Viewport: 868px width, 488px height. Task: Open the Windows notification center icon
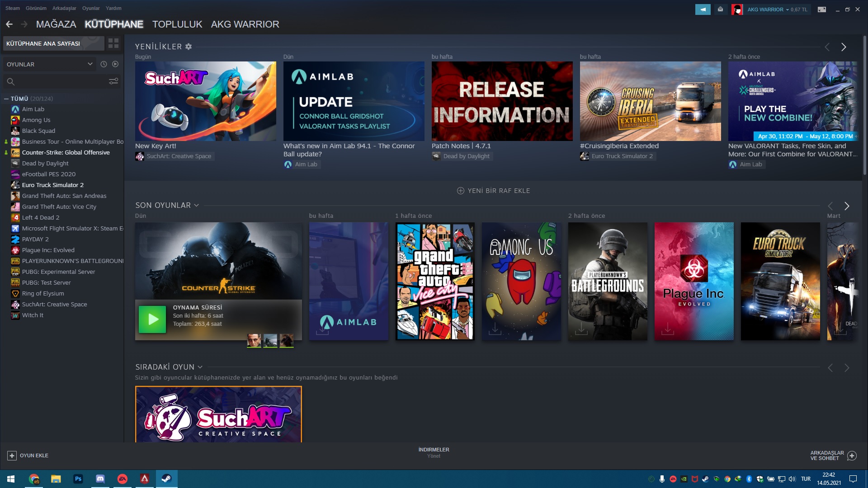pyautogui.click(x=853, y=479)
